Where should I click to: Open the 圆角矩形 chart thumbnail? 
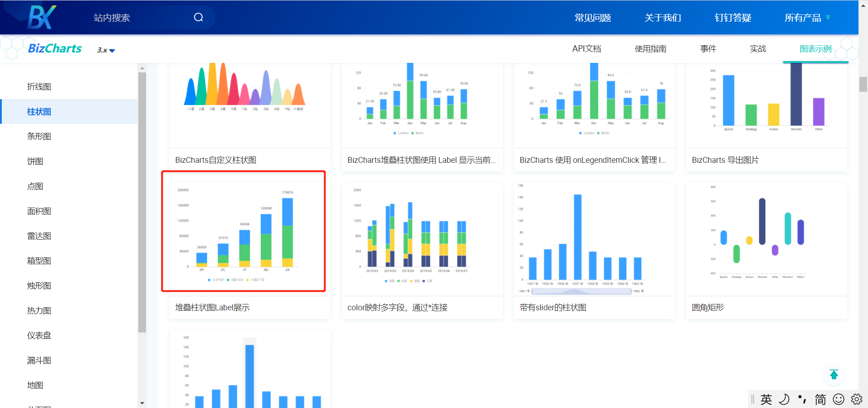[766, 239]
